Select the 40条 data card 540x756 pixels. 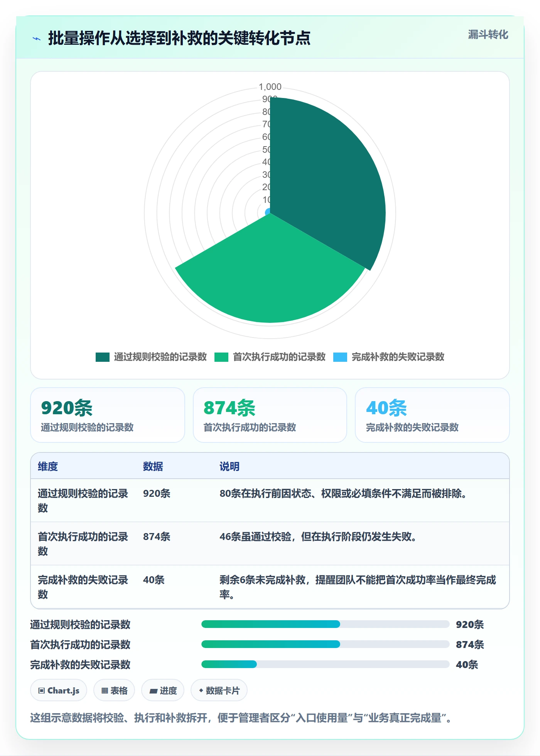tap(432, 415)
